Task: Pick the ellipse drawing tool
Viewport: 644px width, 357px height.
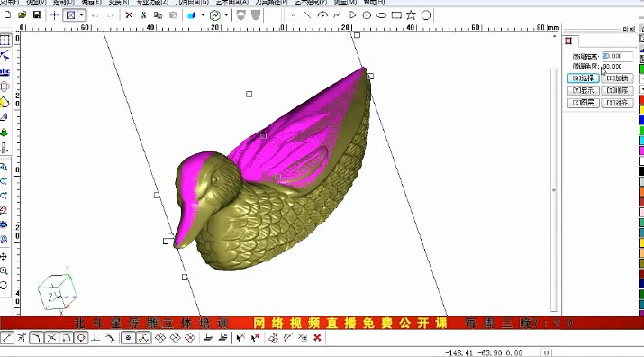Action: point(382,15)
